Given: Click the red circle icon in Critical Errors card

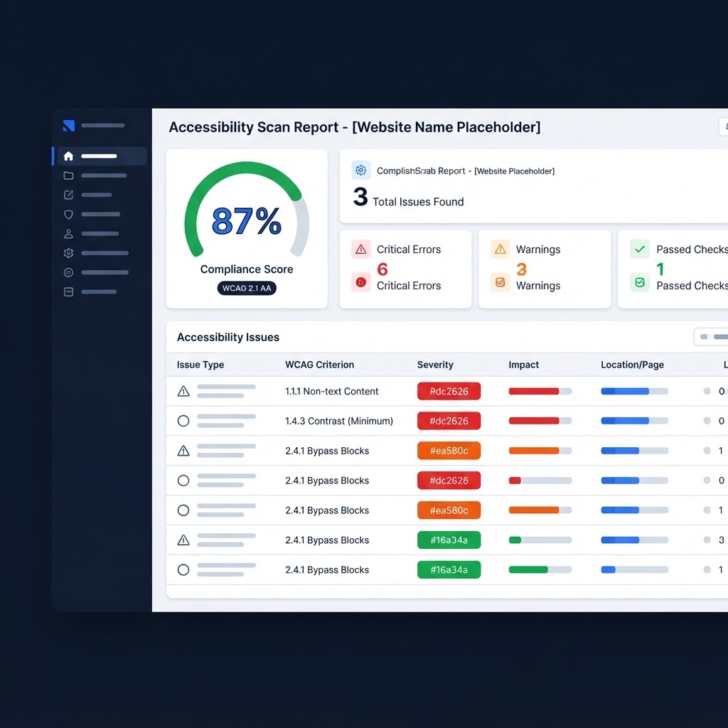Looking at the screenshot, I should click(x=360, y=282).
